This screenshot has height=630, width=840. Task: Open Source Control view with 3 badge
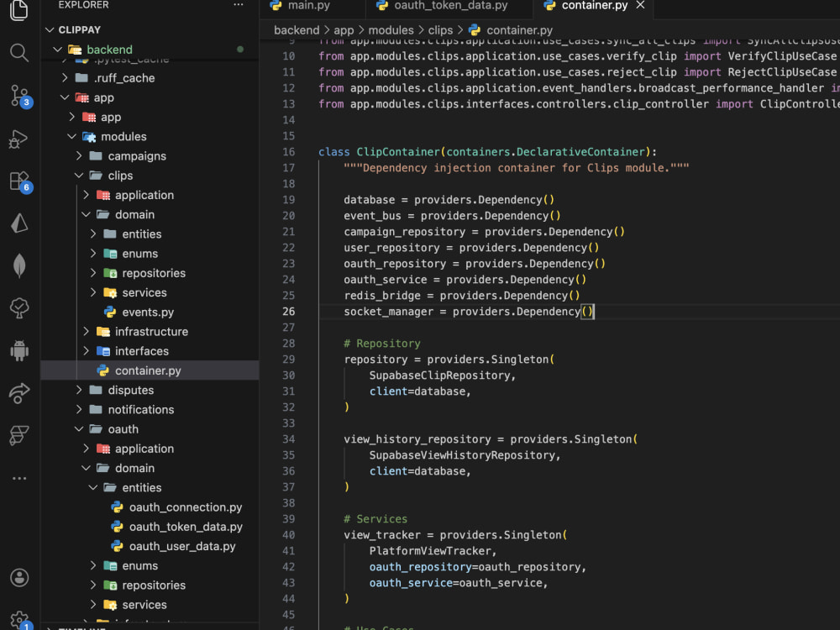tap(20, 96)
